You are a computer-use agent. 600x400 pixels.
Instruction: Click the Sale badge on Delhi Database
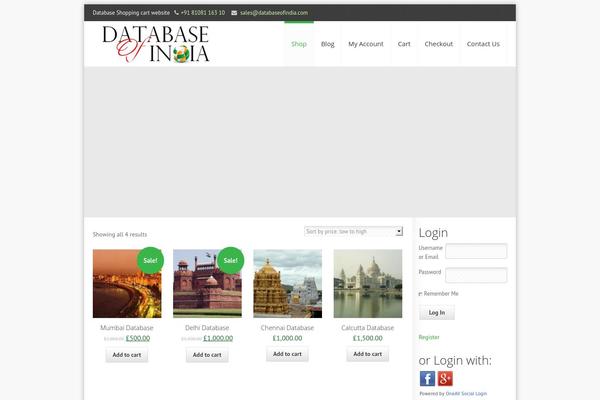(x=230, y=260)
